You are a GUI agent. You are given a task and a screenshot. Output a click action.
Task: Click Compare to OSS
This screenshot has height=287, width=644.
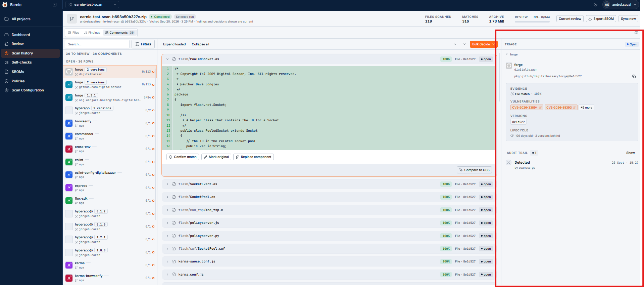tap(474, 170)
